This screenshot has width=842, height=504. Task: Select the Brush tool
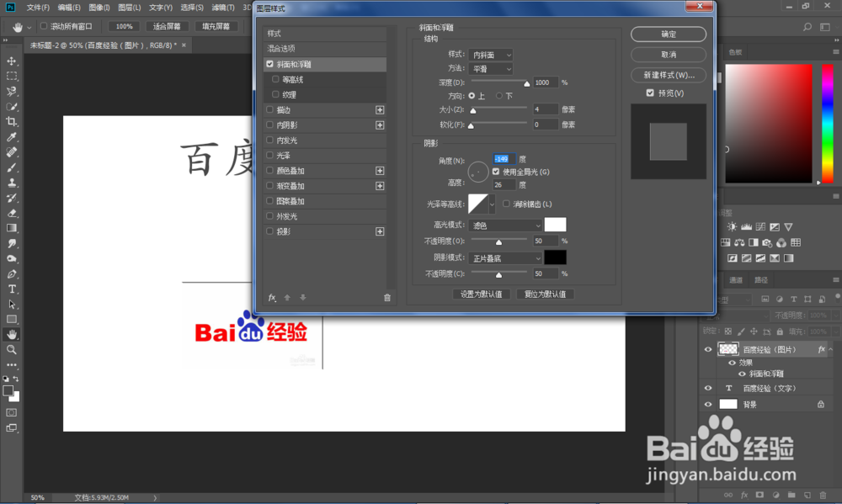click(11, 167)
